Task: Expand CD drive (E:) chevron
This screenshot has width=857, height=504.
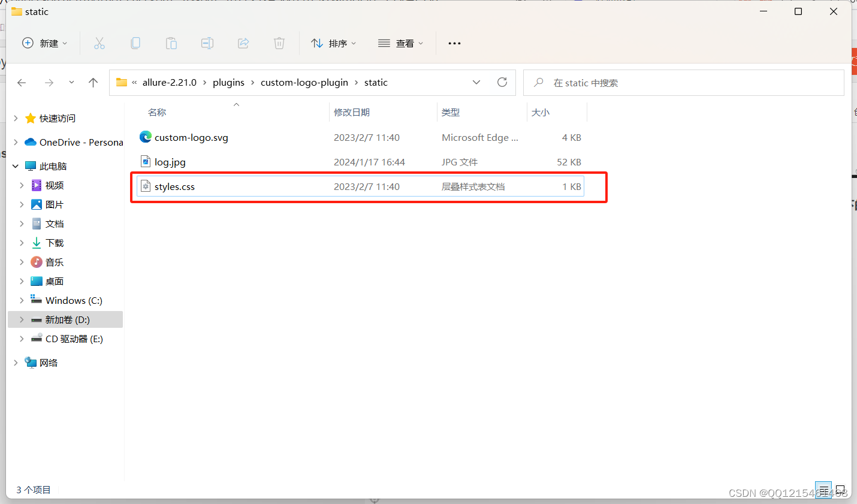Action: coord(22,339)
